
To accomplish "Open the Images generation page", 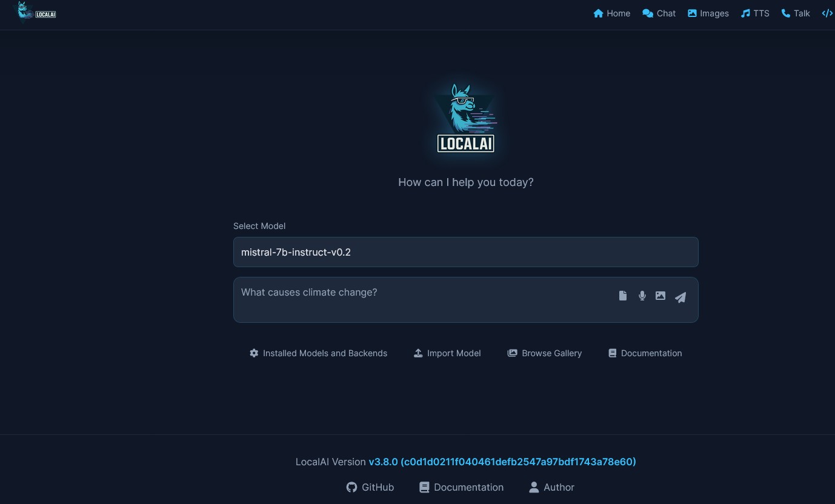I will pos(708,13).
